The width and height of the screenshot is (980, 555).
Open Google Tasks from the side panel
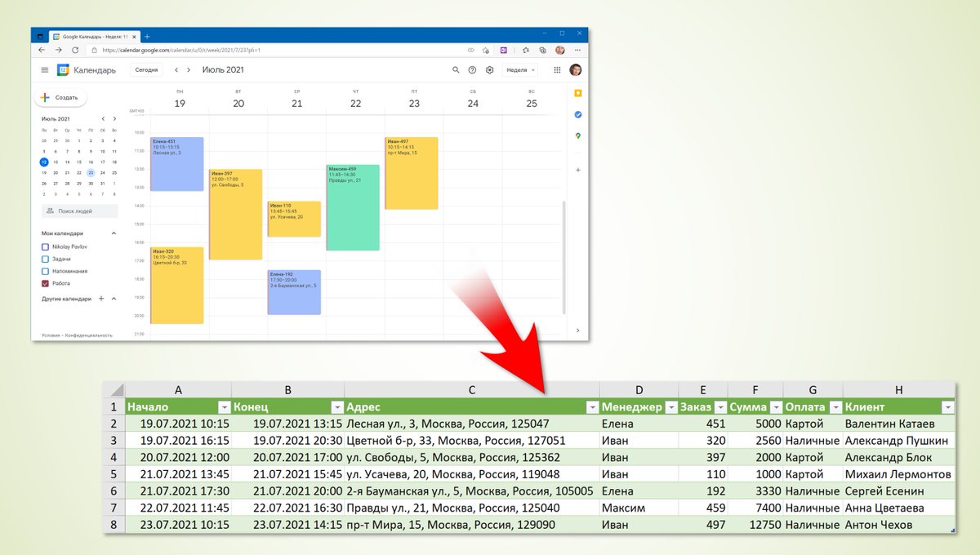coord(577,114)
